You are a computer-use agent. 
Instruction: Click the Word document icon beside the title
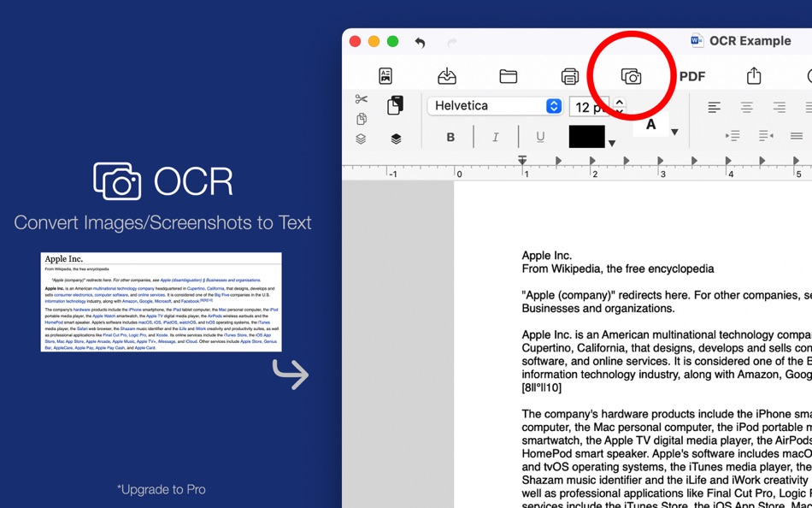[697, 41]
